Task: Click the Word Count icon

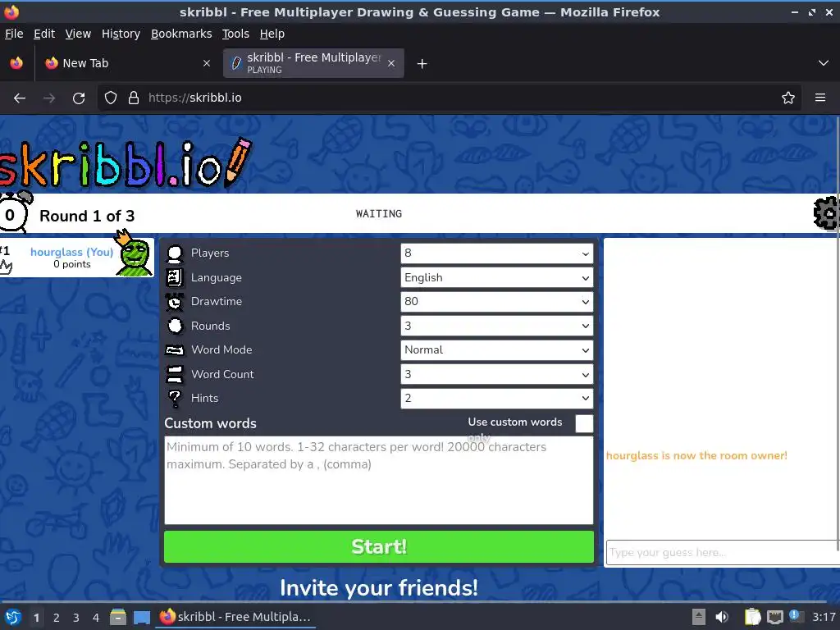Action: pos(175,374)
